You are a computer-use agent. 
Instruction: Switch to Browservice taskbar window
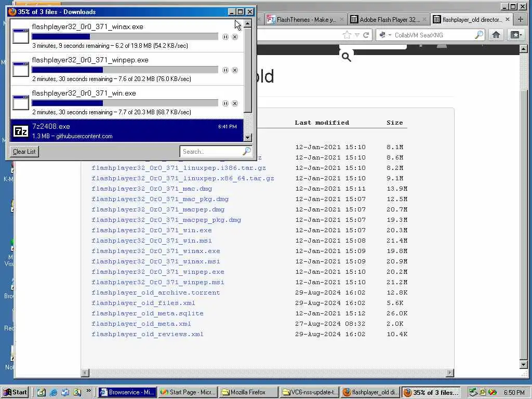point(128,392)
